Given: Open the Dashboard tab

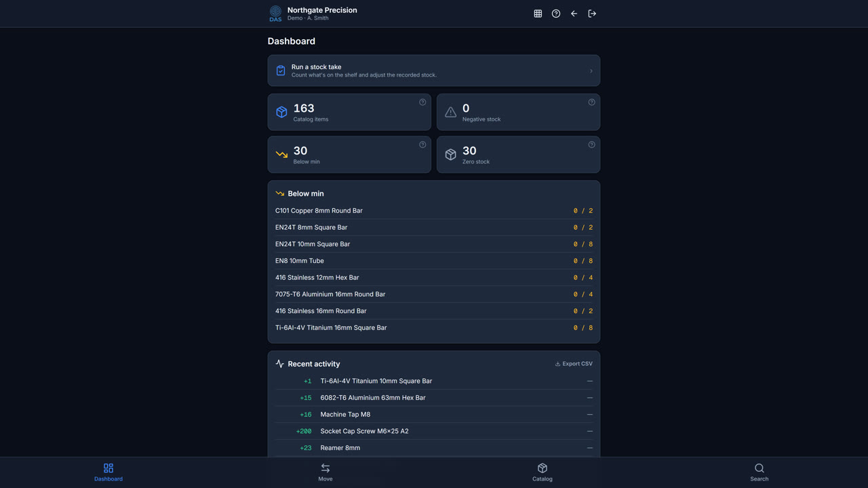Looking at the screenshot, I should pos(108,472).
